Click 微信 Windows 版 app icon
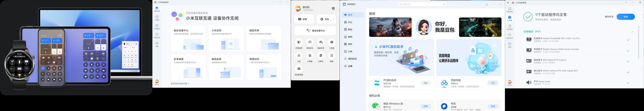Screen dimensions: 644x111 tap(376, 106)
